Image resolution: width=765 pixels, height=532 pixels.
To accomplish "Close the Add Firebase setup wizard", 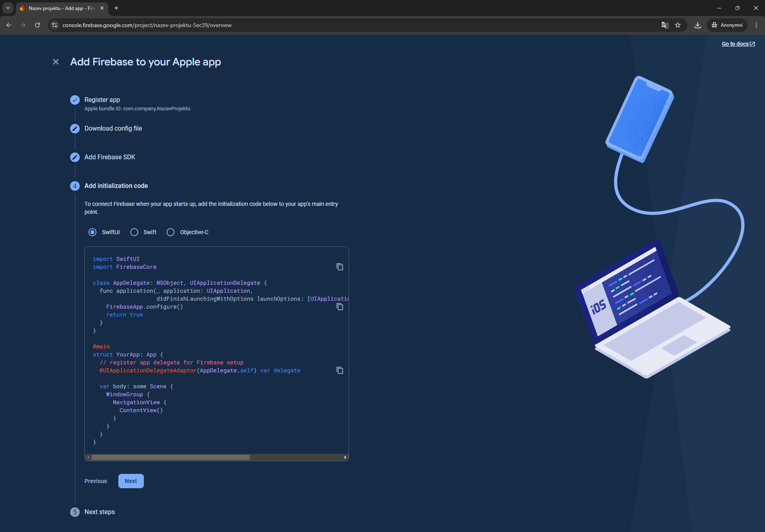I will (56, 62).
